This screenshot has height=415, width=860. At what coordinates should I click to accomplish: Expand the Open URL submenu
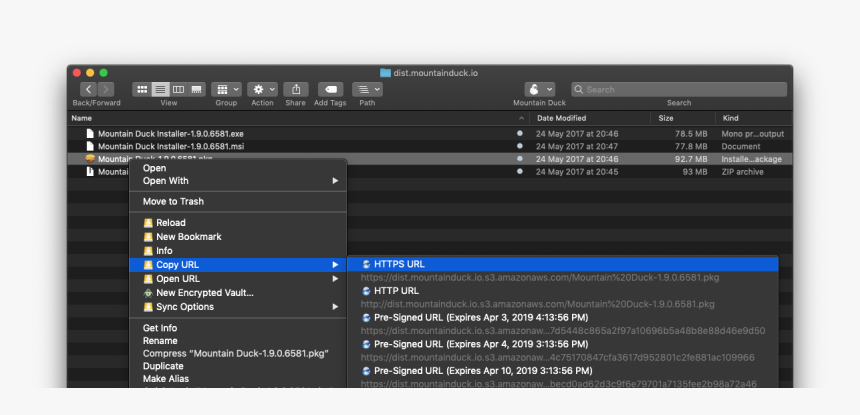click(x=237, y=278)
